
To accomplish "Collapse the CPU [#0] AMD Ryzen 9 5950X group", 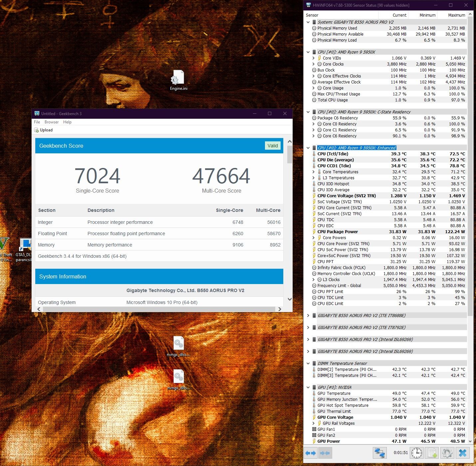I will (x=308, y=52).
